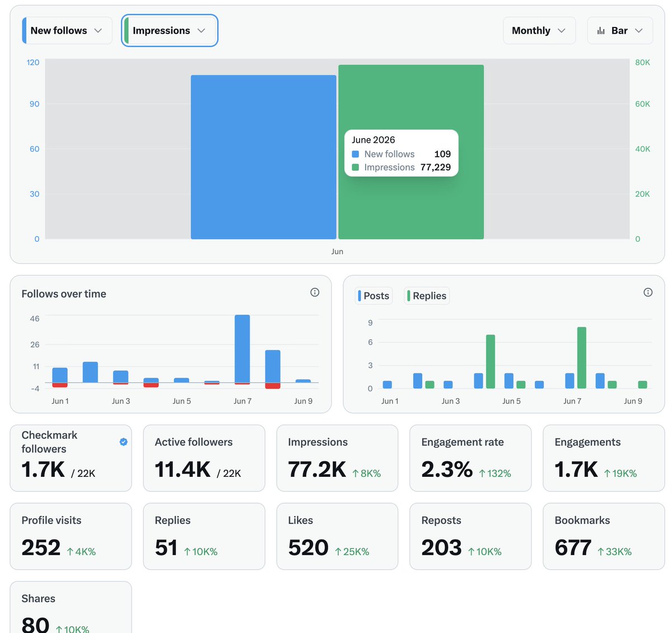Click the 'Jun' x-axis label of main chart
The height and width of the screenshot is (633, 672).
337,252
